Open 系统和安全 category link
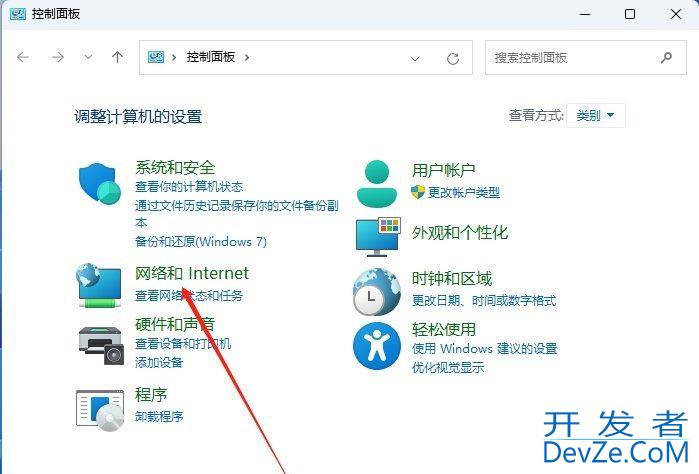 tap(175, 168)
